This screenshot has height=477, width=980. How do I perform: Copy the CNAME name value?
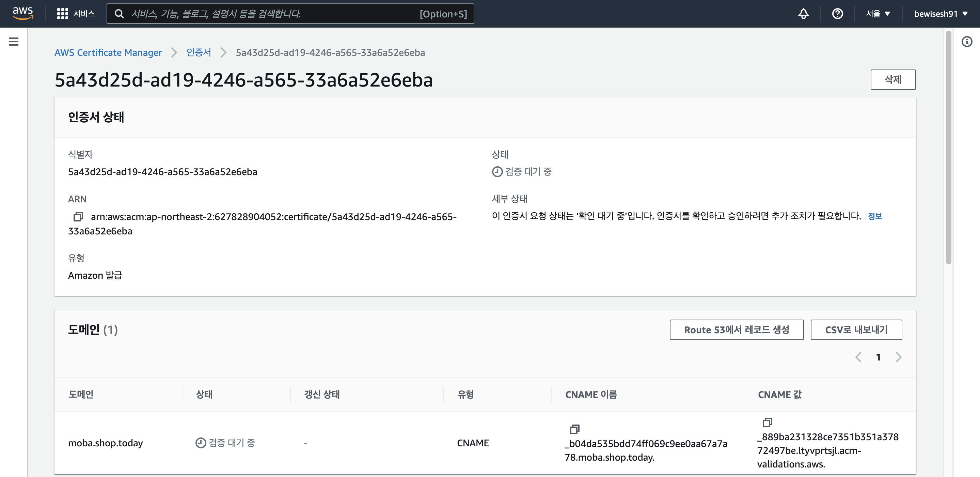point(574,429)
